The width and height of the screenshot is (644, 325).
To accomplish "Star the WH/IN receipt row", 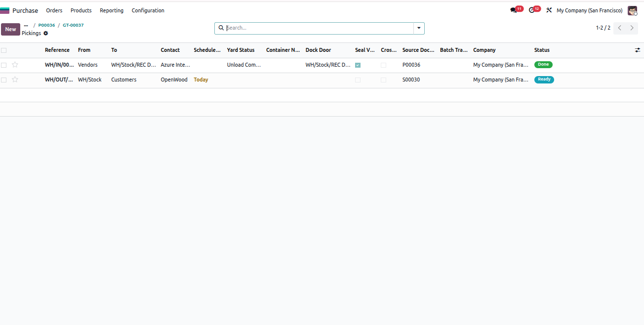I will coord(15,65).
